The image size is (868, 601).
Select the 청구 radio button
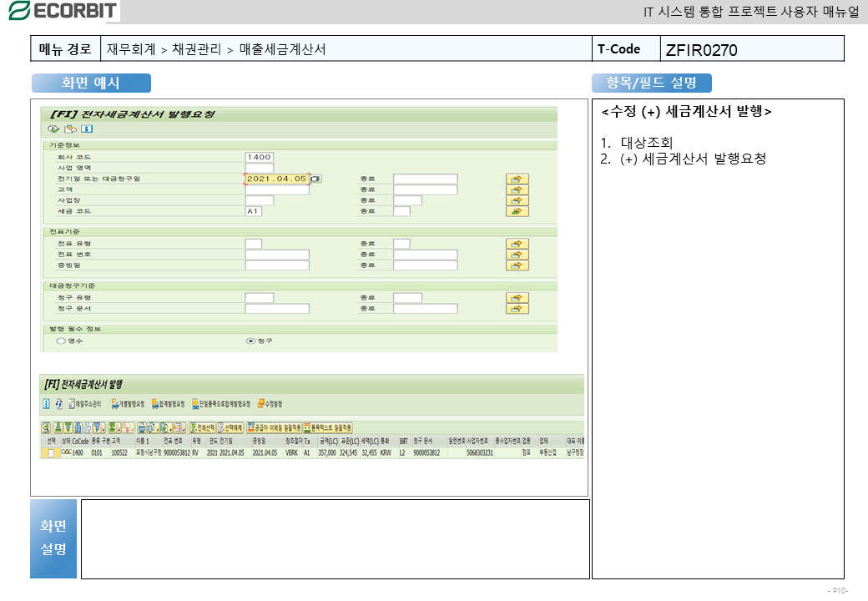pyautogui.click(x=250, y=341)
